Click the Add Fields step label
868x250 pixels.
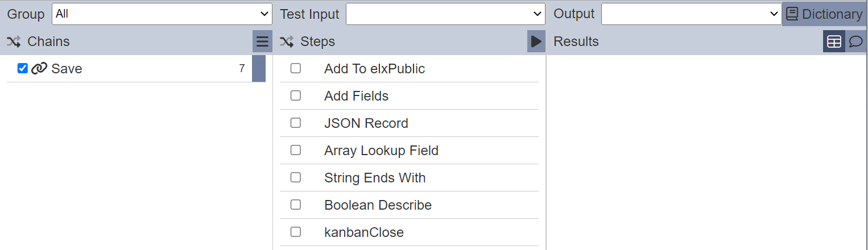coord(356,96)
